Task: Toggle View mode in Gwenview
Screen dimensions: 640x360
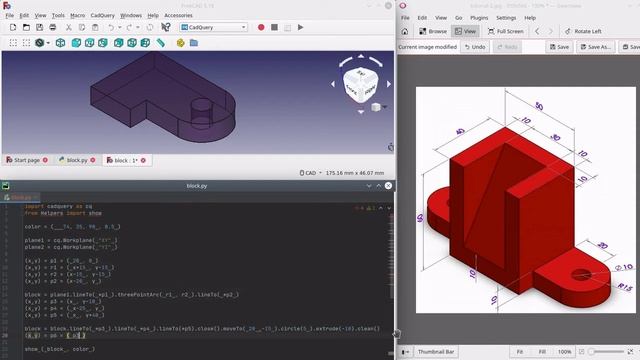Action: pyautogui.click(x=465, y=31)
